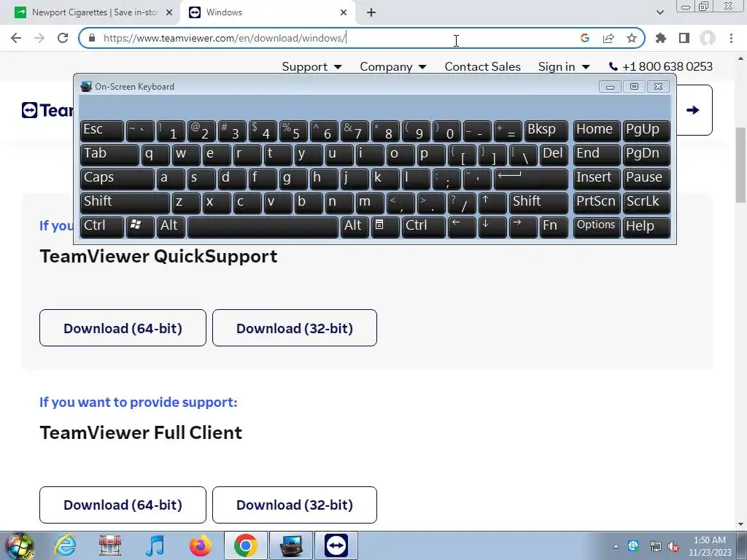747x560 pixels.
Task: Open Firefox from the taskbar
Action: pyautogui.click(x=200, y=545)
